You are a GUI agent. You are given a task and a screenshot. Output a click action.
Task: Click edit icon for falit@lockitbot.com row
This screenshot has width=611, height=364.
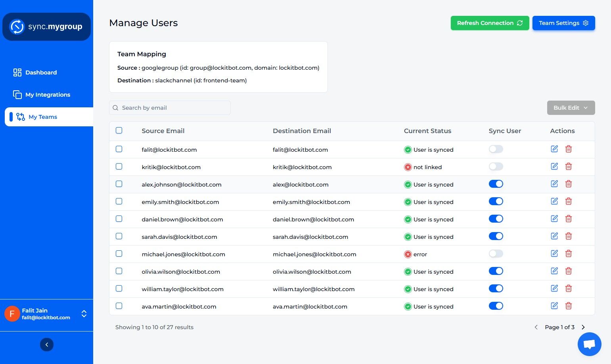tap(554, 149)
